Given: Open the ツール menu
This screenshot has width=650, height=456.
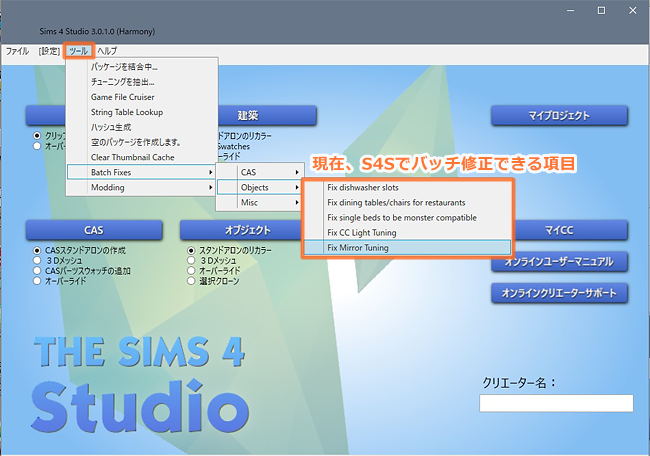Looking at the screenshot, I should point(79,51).
